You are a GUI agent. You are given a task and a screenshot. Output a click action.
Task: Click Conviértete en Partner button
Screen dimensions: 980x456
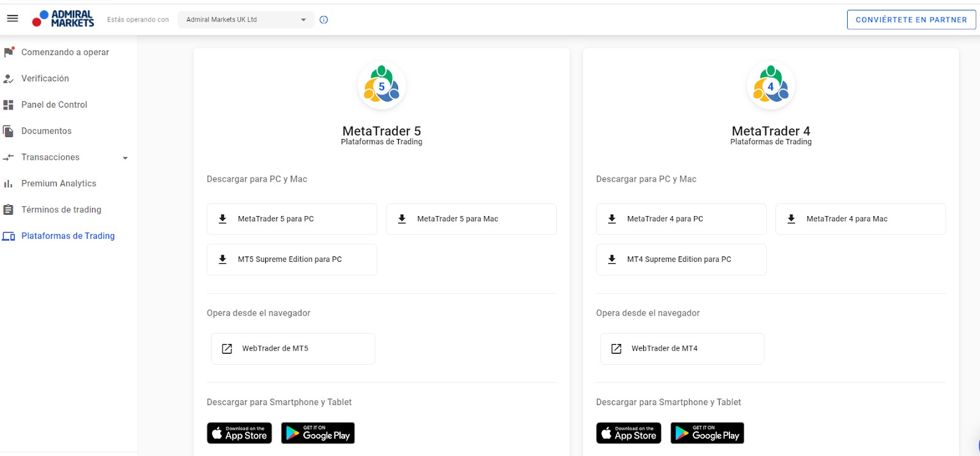911,20
